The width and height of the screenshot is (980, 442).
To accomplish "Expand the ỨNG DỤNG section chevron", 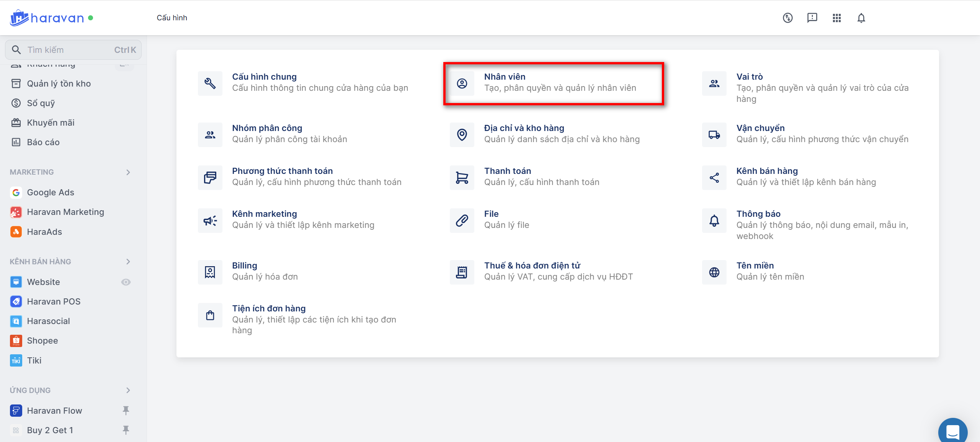I will click(x=128, y=390).
